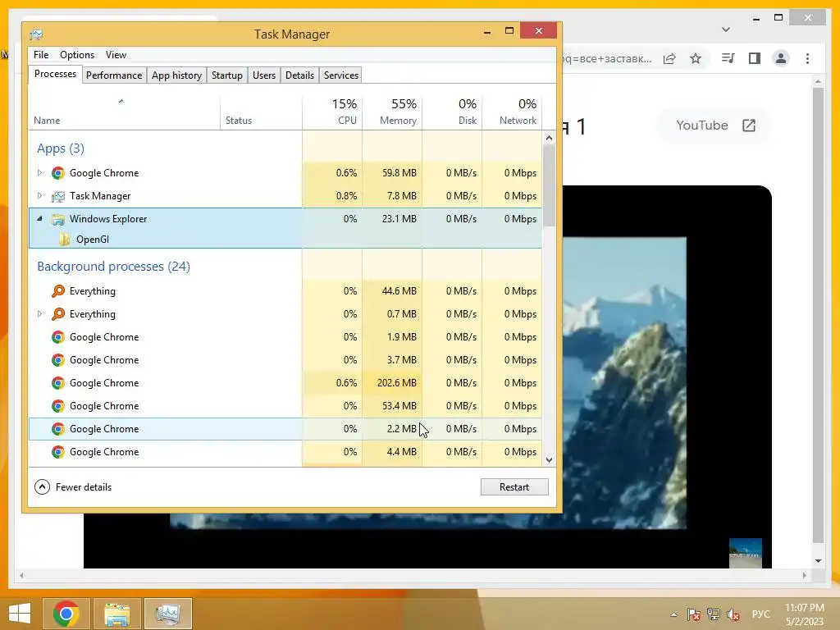840x630 pixels.
Task: Sort by the Disk column header
Action: point(452,112)
